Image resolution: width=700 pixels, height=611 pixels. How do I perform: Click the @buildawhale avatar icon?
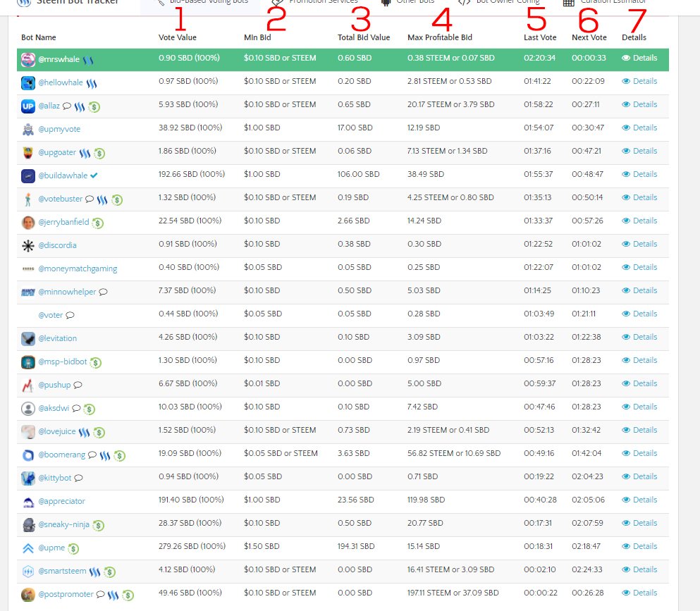[27, 176]
